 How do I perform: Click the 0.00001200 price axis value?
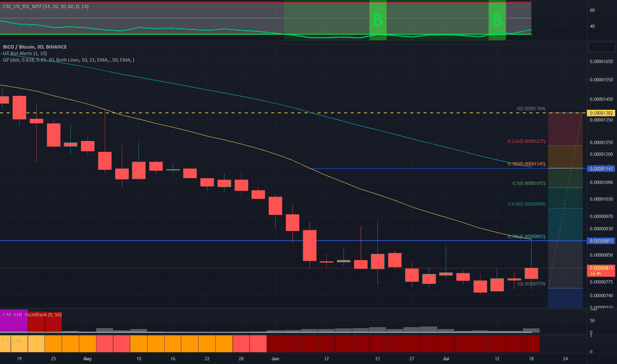(601, 154)
